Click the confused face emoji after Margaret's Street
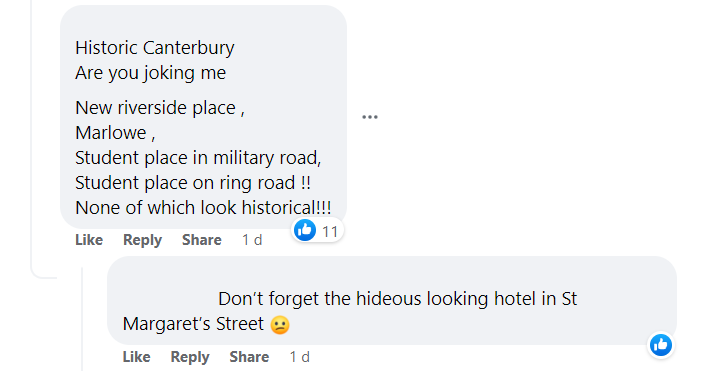 (x=280, y=324)
